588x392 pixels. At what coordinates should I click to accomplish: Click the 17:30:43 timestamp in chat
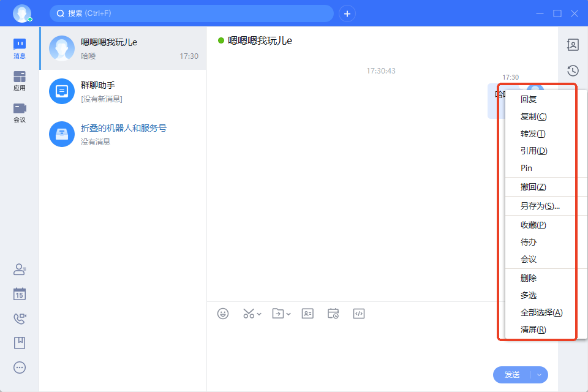click(381, 71)
